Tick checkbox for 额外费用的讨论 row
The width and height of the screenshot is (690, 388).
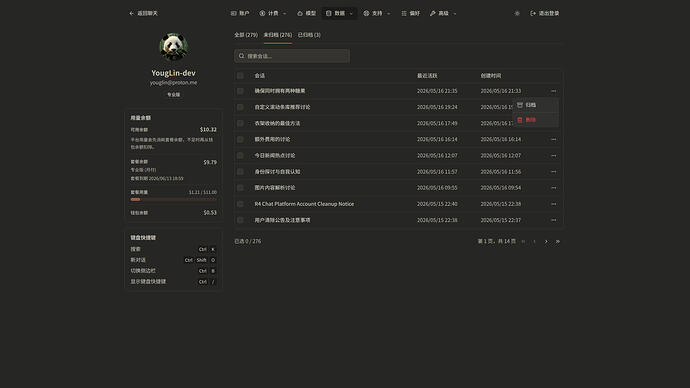coord(240,139)
